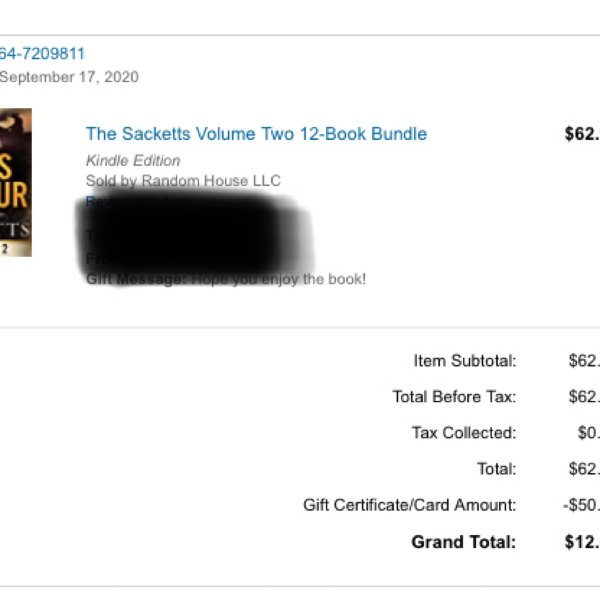Click the Total label above gift card row
Screen dimensions: 600x600
tap(497, 469)
